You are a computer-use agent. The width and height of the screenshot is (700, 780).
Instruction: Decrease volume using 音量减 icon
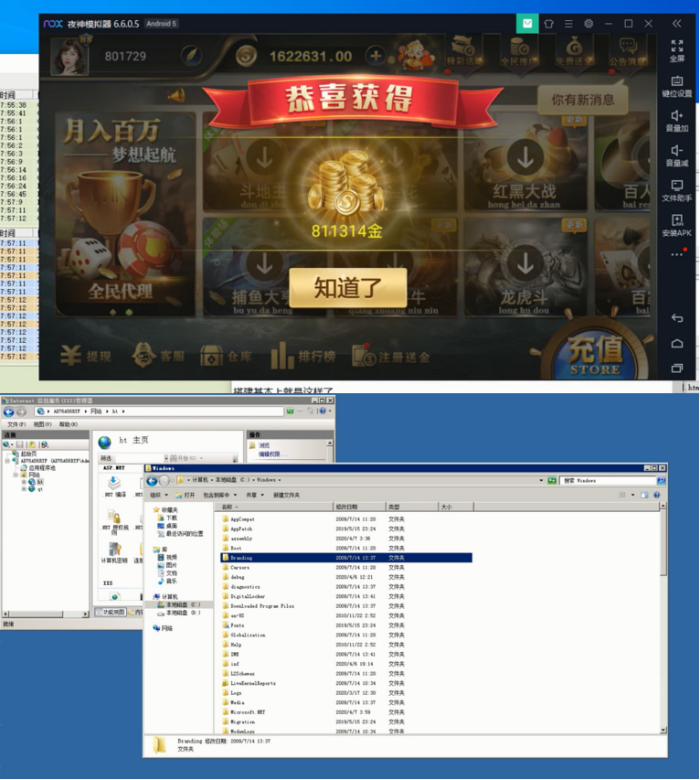pyautogui.click(x=676, y=154)
